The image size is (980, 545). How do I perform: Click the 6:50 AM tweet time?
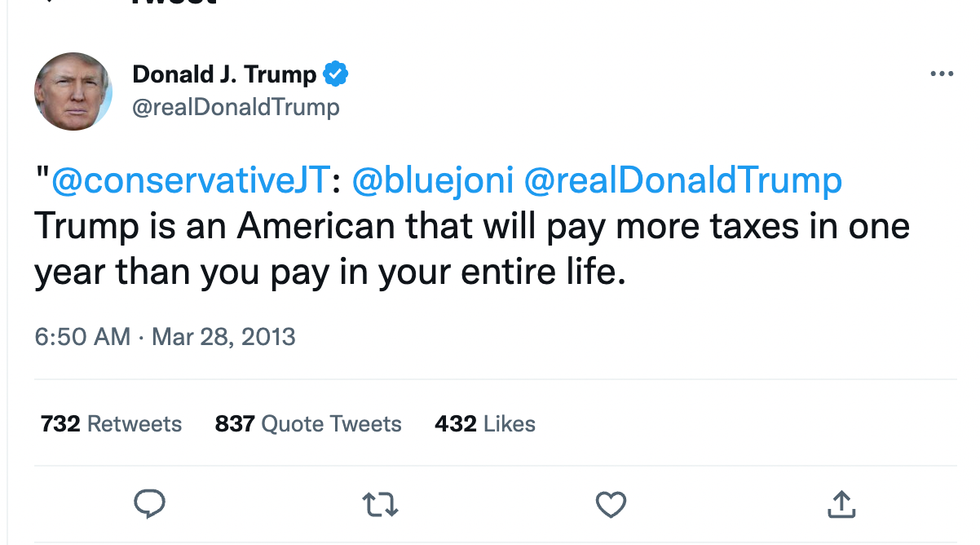click(82, 336)
